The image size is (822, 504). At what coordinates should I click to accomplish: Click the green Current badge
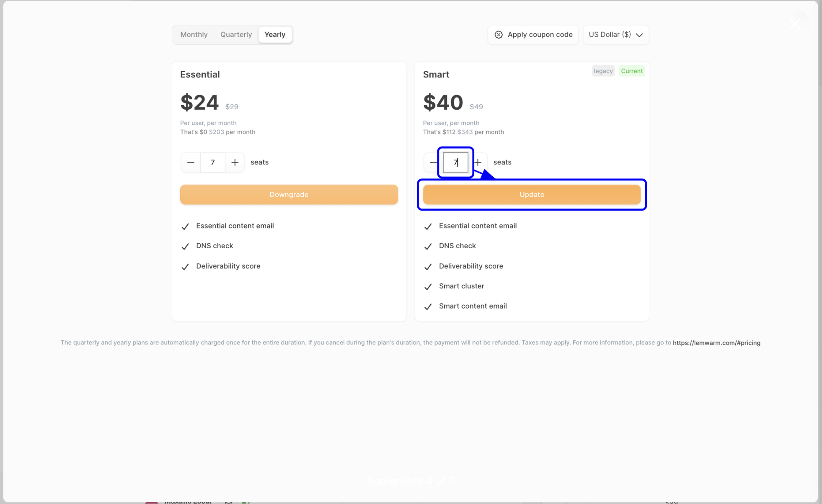tap(631, 71)
